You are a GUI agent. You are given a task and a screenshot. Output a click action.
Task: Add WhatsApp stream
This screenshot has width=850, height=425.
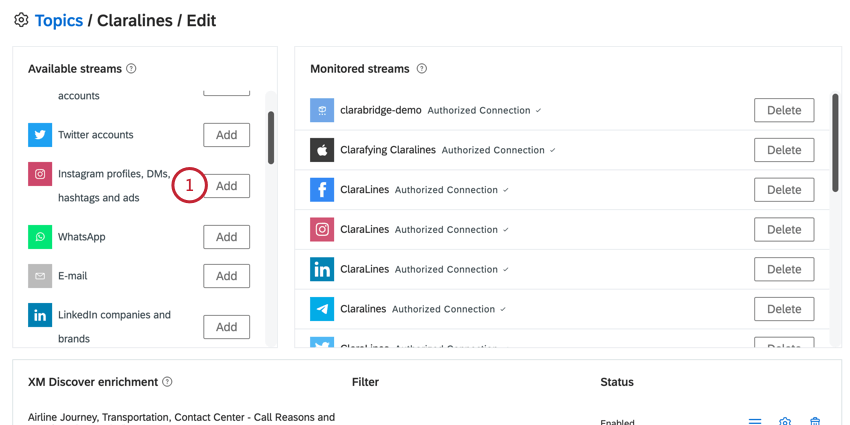(227, 237)
